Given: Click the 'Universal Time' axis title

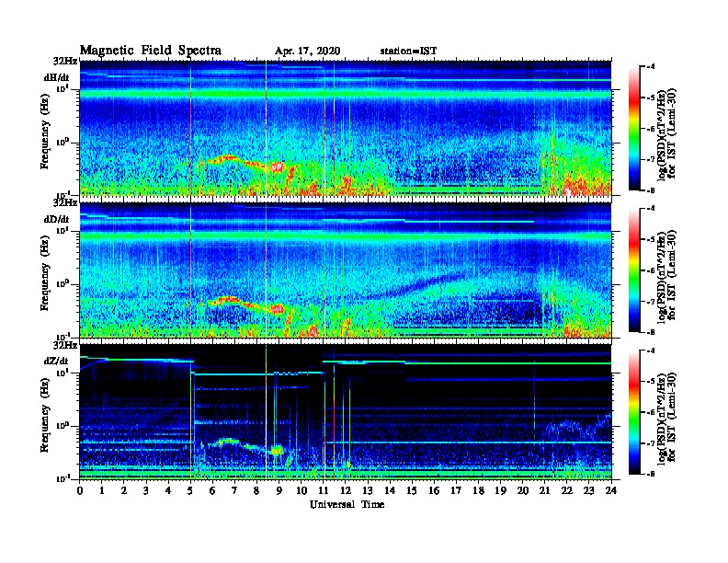Looking at the screenshot, I should coord(347,504).
